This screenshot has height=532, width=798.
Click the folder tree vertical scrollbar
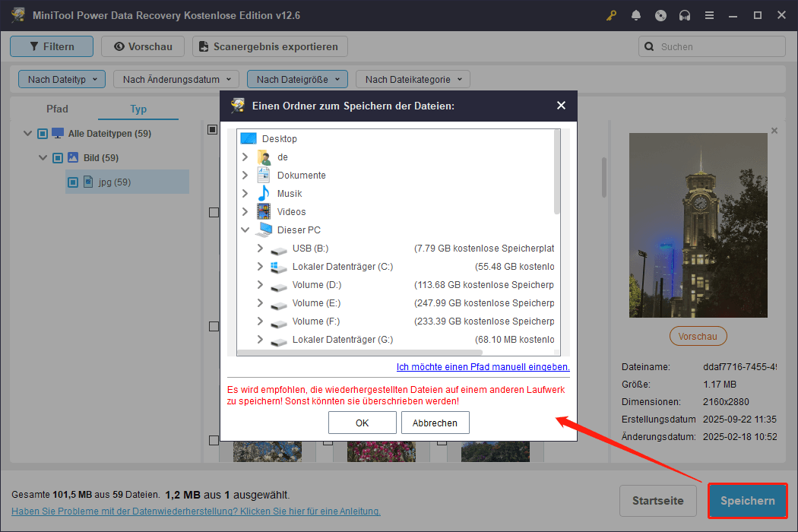point(557,172)
